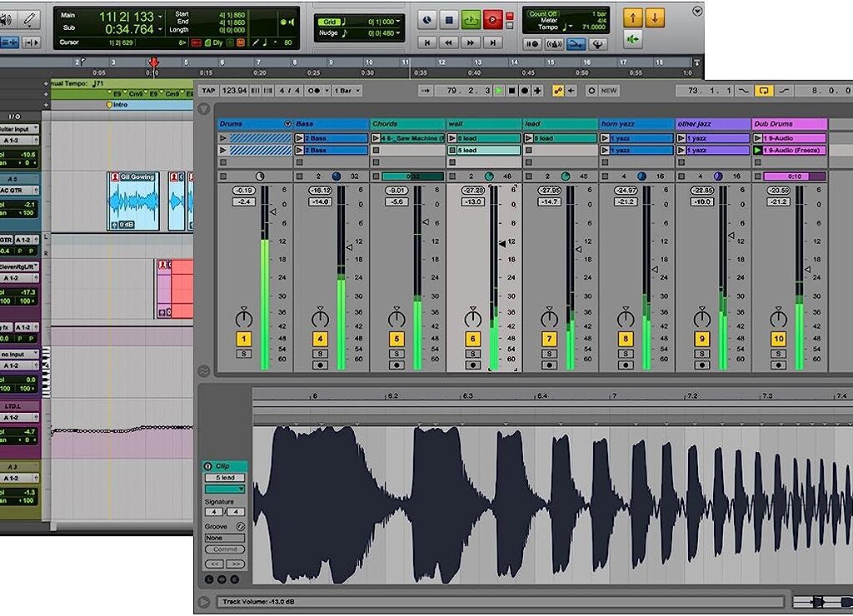Click the Groove field showing None
The width and height of the screenshot is (853, 616).
tap(225, 538)
